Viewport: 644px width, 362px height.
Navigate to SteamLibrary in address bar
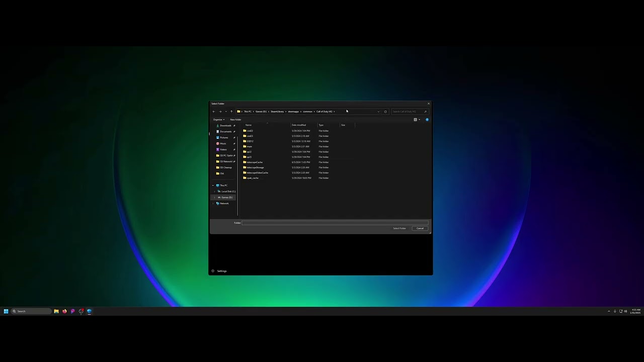277,112
